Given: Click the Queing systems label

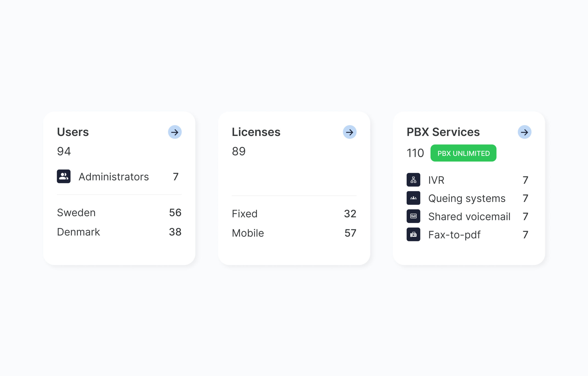Looking at the screenshot, I should 467,198.
